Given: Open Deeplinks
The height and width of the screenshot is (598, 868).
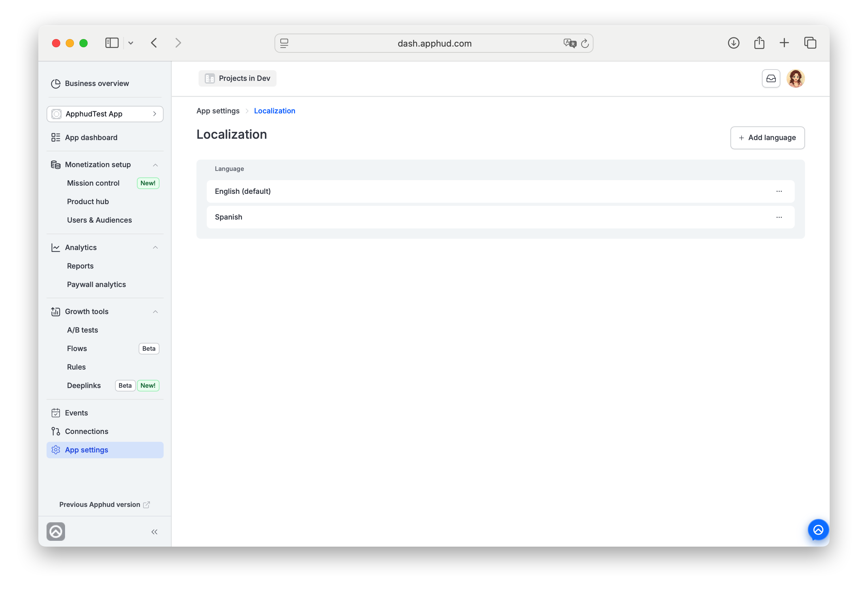Looking at the screenshot, I should [x=84, y=386].
